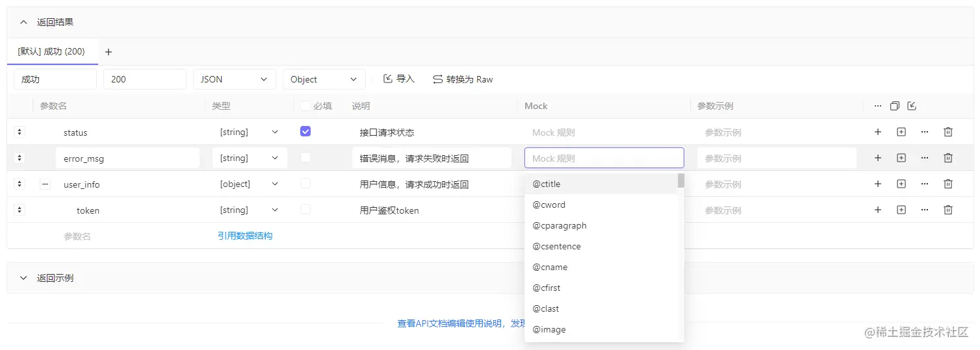This screenshot has width=980, height=350.
Task: Uncheck required checkbox for status
Action: pyautogui.click(x=305, y=131)
